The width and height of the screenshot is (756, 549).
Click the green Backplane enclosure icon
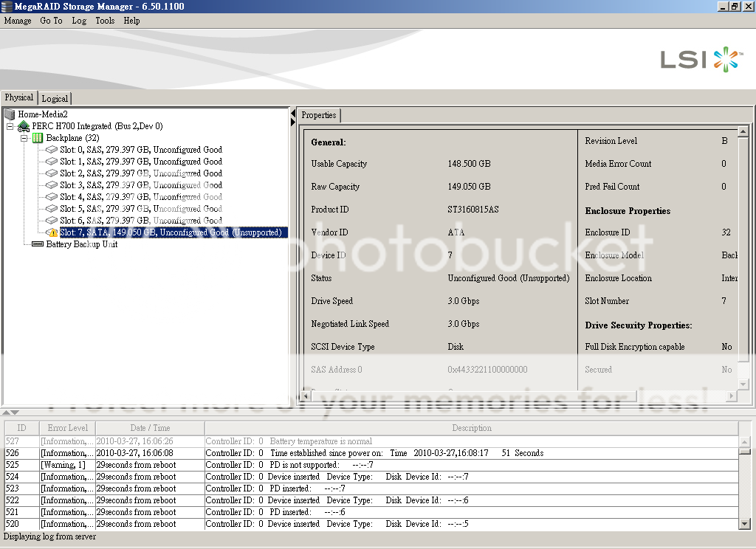[38, 138]
